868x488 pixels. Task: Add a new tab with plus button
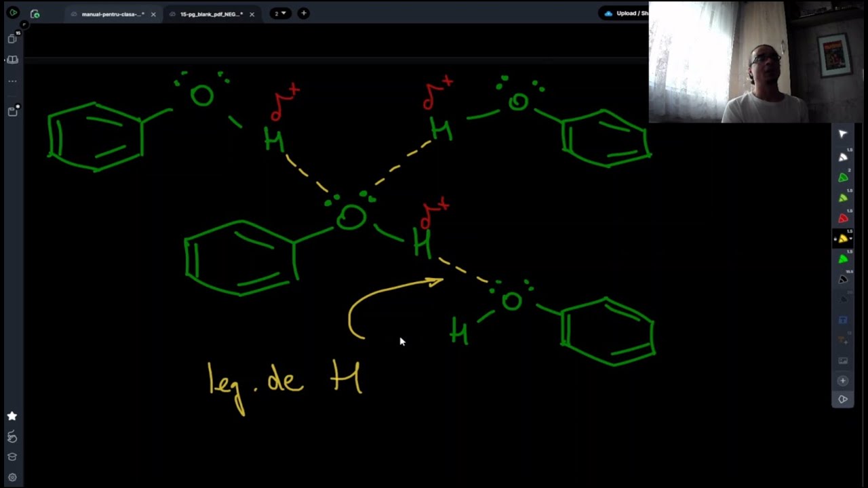pyautogui.click(x=303, y=13)
